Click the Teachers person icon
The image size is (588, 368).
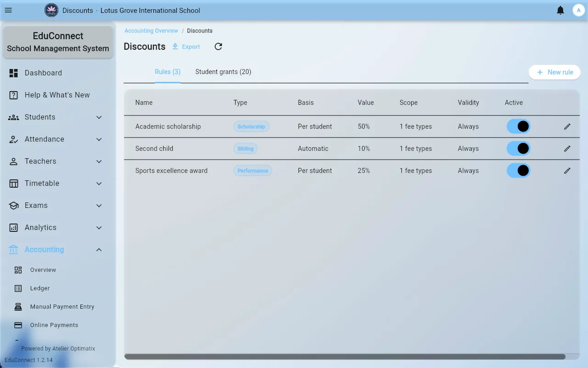pyautogui.click(x=14, y=161)
